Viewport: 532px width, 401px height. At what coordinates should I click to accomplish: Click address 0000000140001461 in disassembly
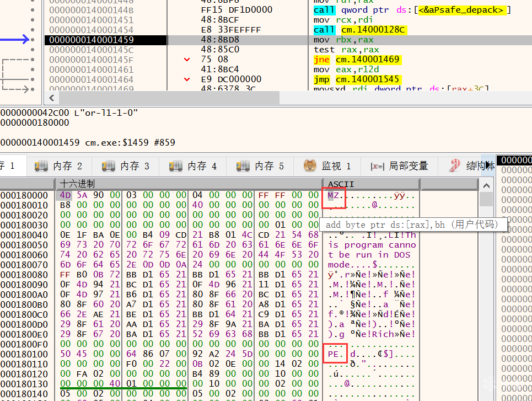pos(92,69)
